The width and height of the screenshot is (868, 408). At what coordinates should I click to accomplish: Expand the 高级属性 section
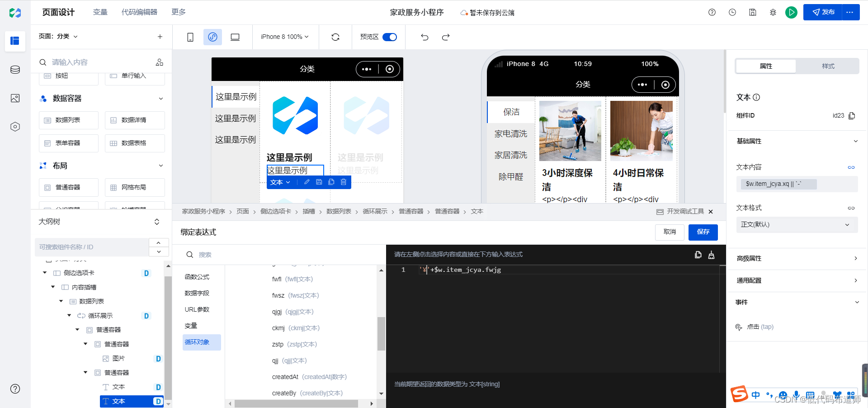[855, 258]
